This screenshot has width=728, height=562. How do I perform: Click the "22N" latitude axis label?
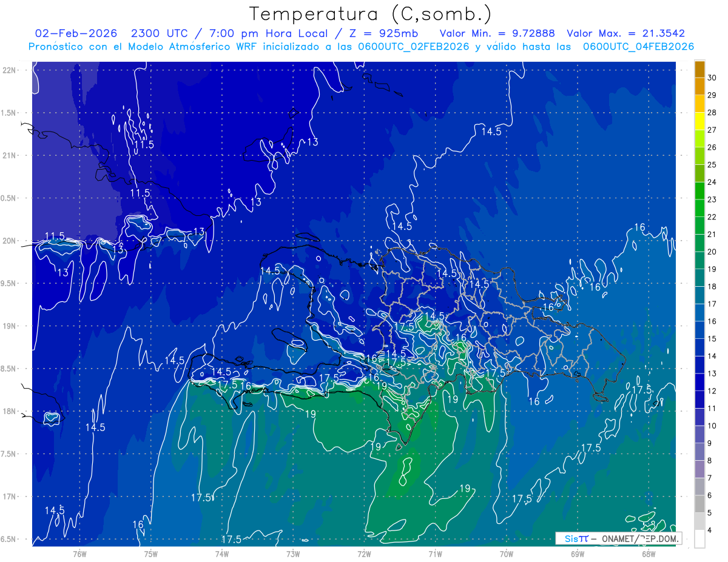[9, 70]
